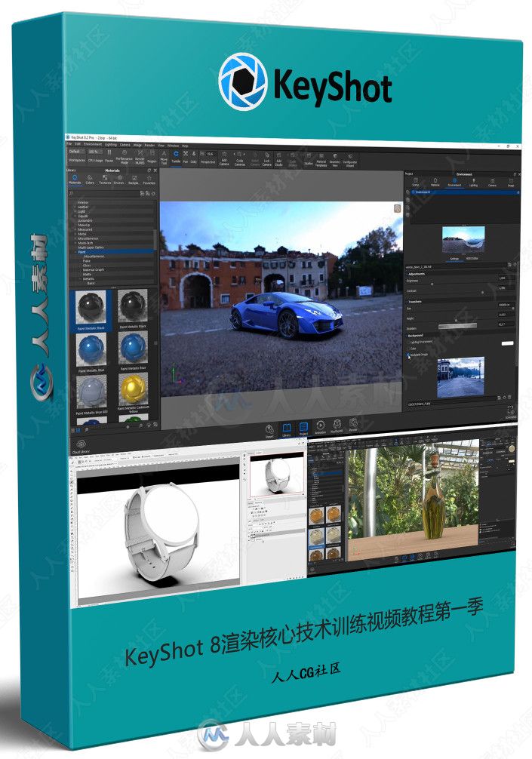The width and height of the screenshot is (532, 759).
Task: Switch to library Favorites tab
Action: point(149,179)
